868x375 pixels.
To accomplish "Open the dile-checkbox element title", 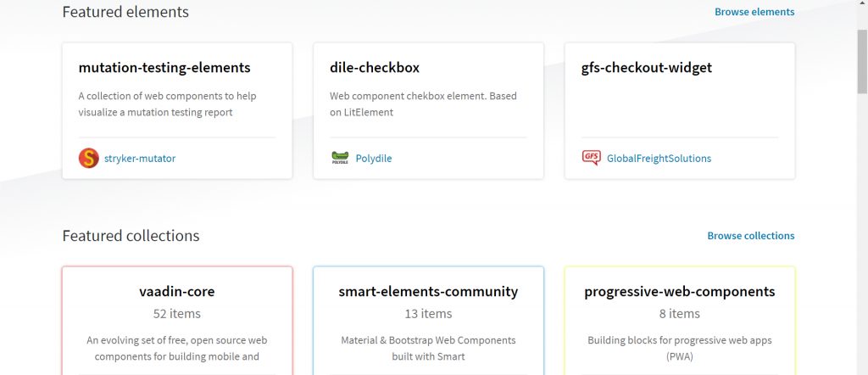I will tap(375, 68).
